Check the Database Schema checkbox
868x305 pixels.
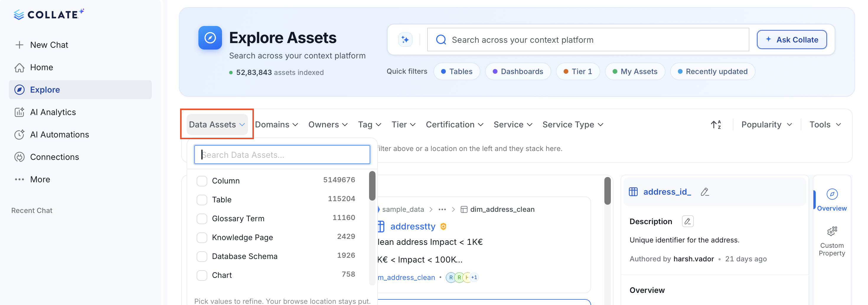202,256
